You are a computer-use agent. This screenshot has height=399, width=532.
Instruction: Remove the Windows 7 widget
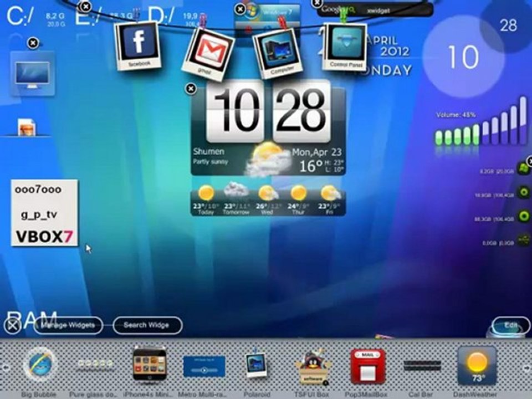point(240,9)
